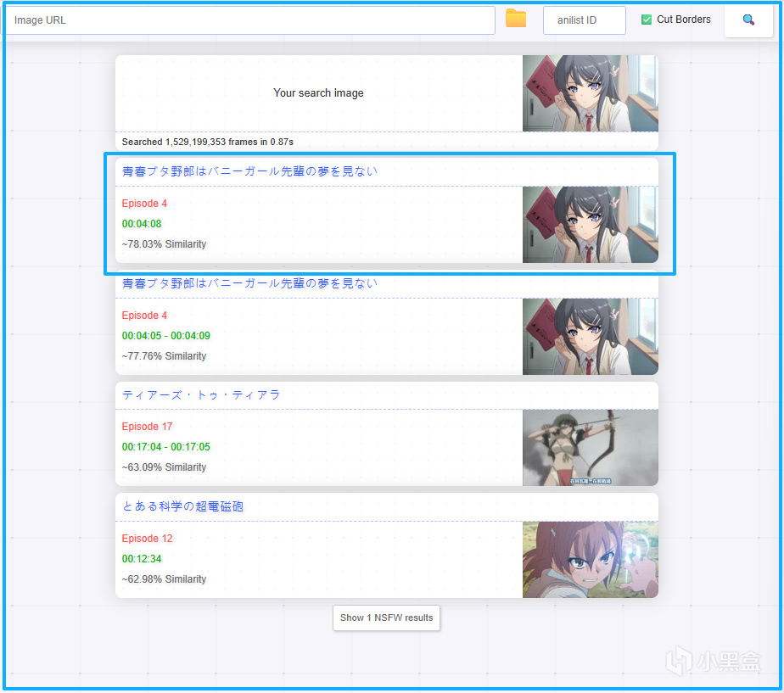Click the Episode 12 label

(147, 539)
